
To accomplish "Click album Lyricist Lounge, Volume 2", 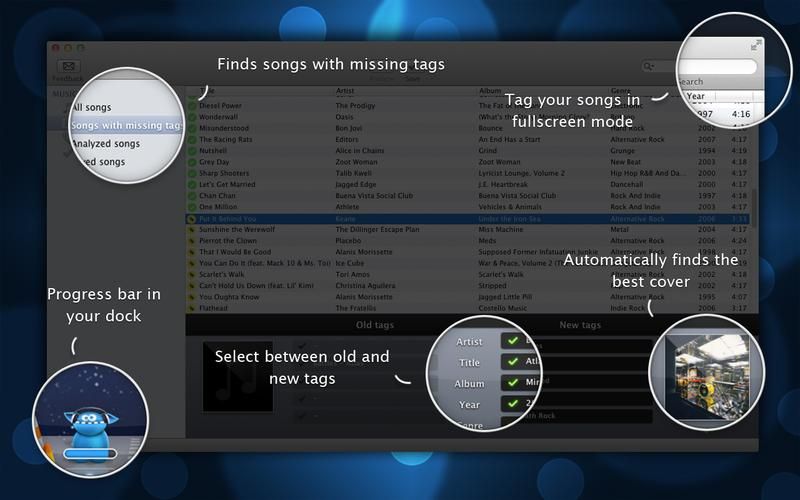I will pos(521,173).
